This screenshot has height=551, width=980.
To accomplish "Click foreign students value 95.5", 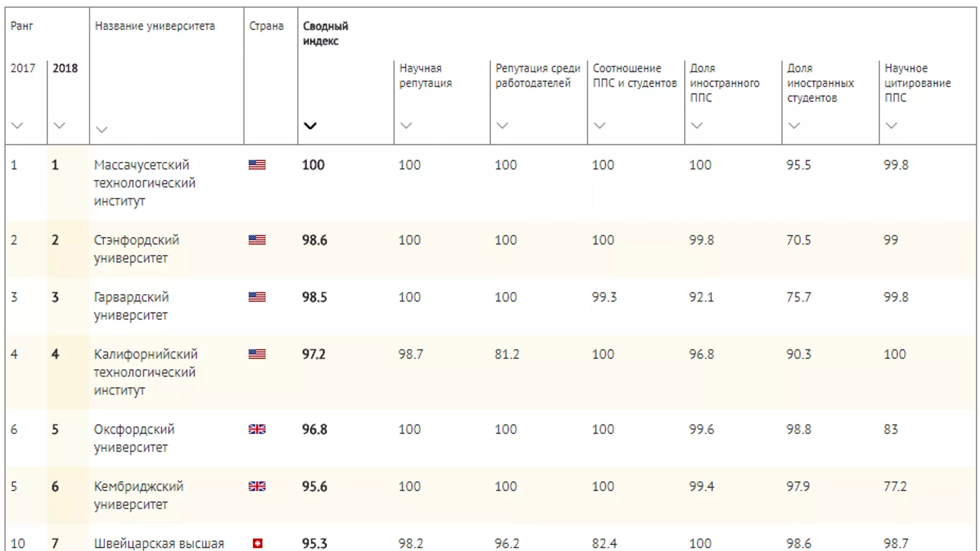I will (x=798, y=165).
